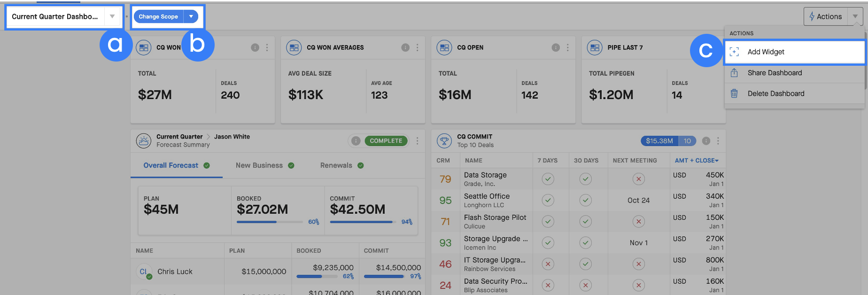Switch to the New Business tab
868x295 pixels.
pos(265,165)
